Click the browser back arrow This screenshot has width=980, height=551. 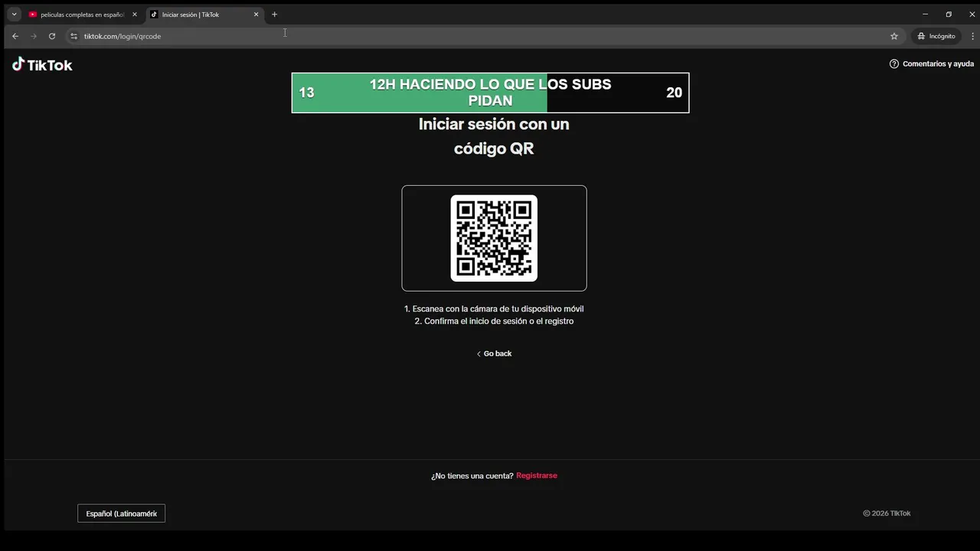(x=15, y=36)
